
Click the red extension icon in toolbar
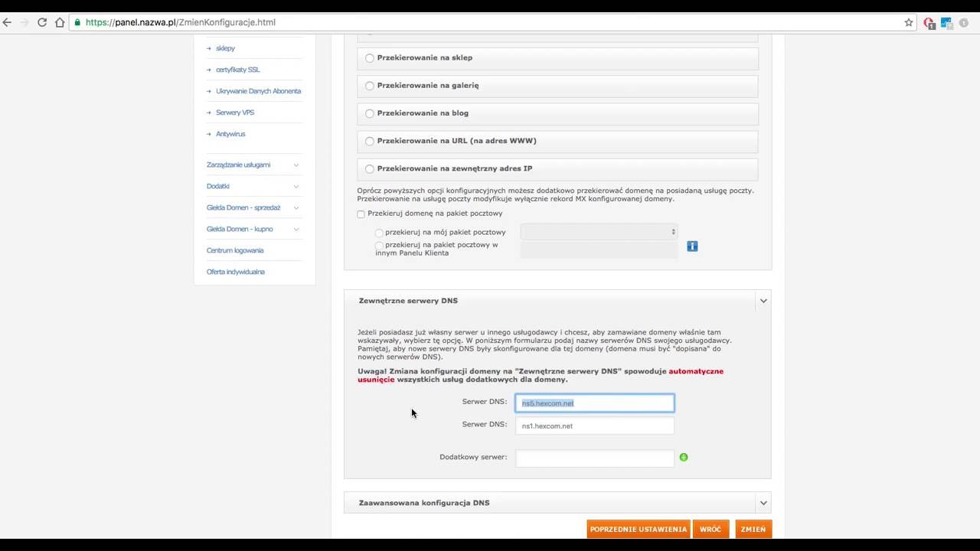pyautogui.click(x=929, y=22)
